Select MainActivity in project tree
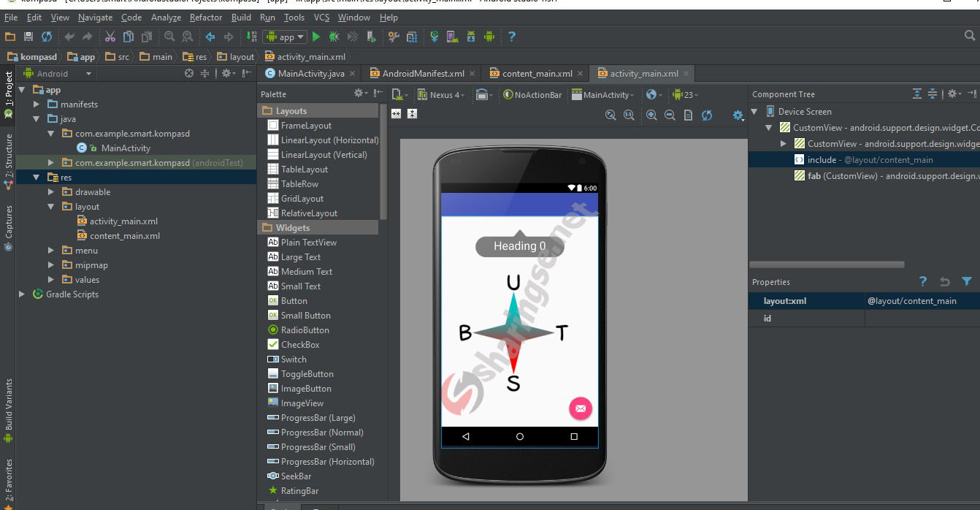Screen dimensions: 980x510 point(126,148)
